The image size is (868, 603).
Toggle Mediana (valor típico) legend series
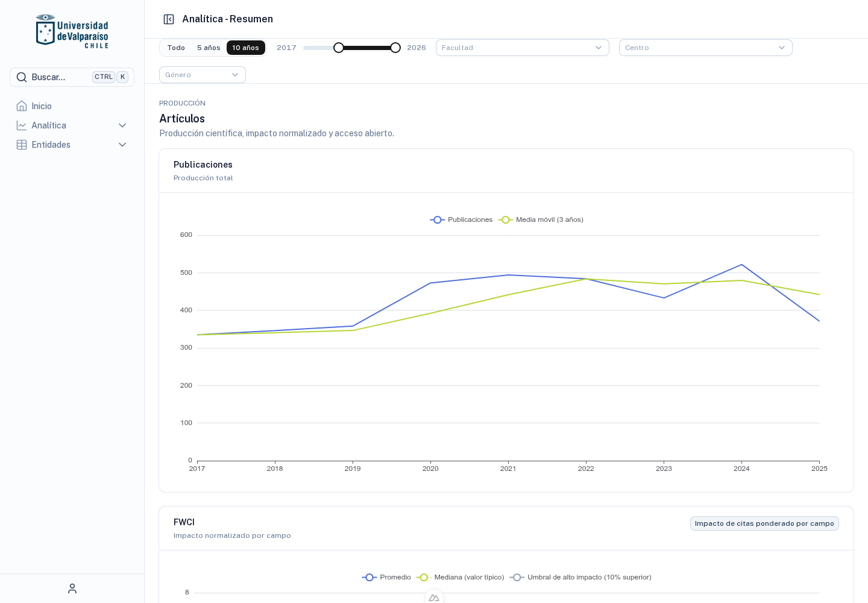point(461,577)
